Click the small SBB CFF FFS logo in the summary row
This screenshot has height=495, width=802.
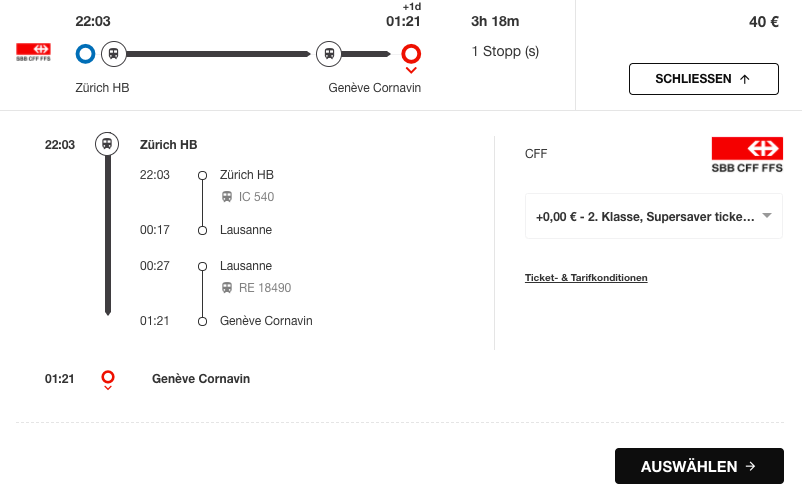coord(33,52)
